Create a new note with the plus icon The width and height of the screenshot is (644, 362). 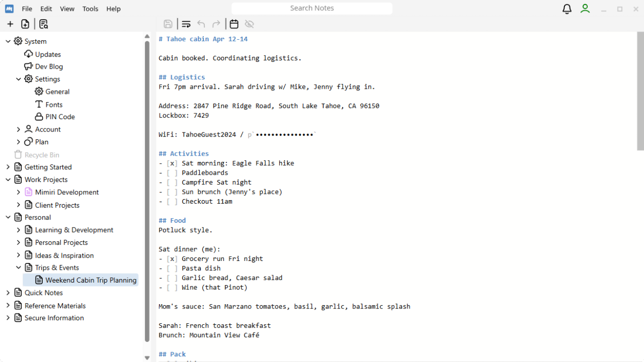[10, 24]
